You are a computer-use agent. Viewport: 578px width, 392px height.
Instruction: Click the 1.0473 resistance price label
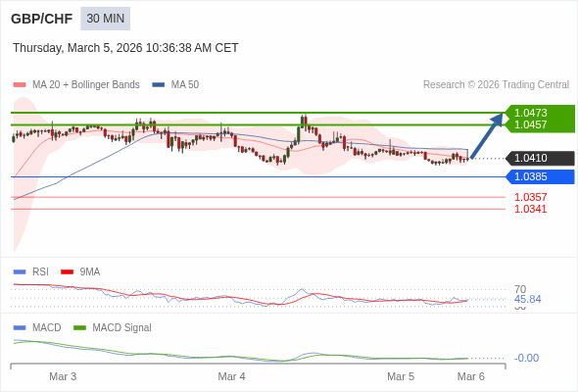click(530, 113)
